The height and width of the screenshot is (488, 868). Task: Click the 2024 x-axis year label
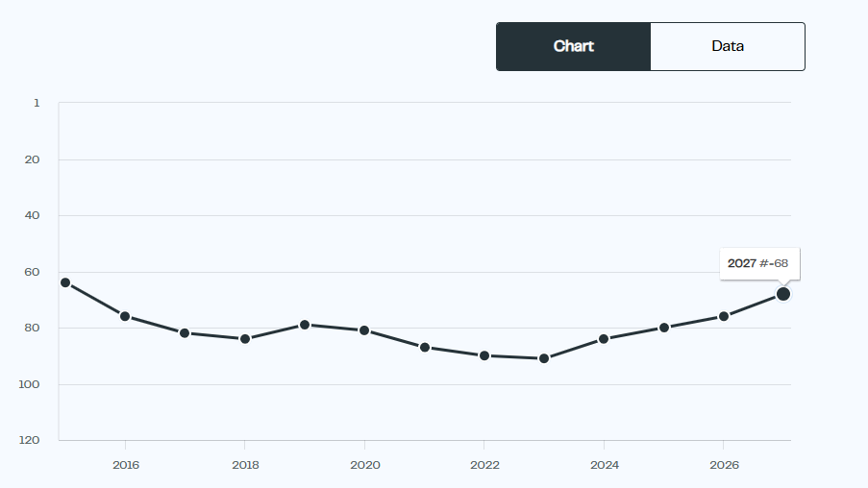coord(605,465)
